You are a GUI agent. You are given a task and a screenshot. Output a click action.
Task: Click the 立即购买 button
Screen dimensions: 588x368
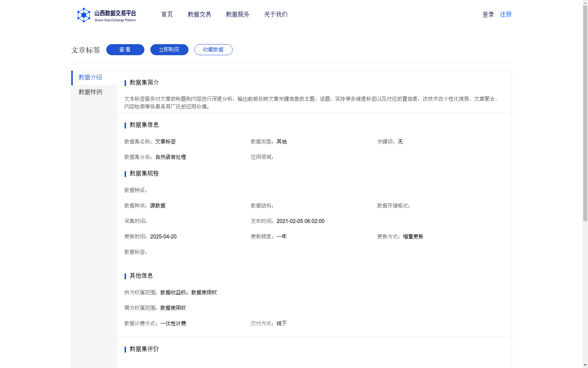169,50
